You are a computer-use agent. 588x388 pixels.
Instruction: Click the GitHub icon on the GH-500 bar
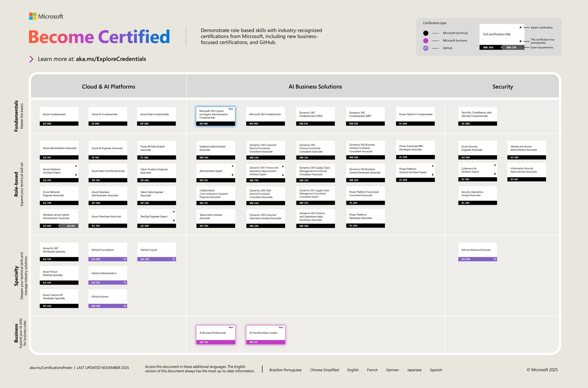[x=495, y=259]
